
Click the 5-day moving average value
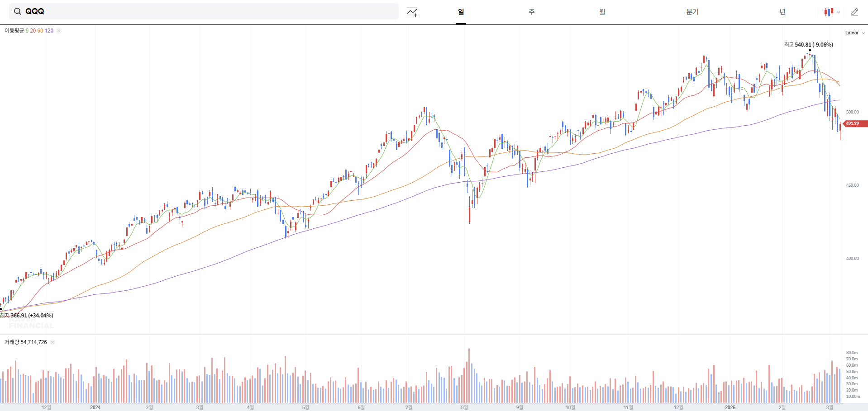(27, 31)
